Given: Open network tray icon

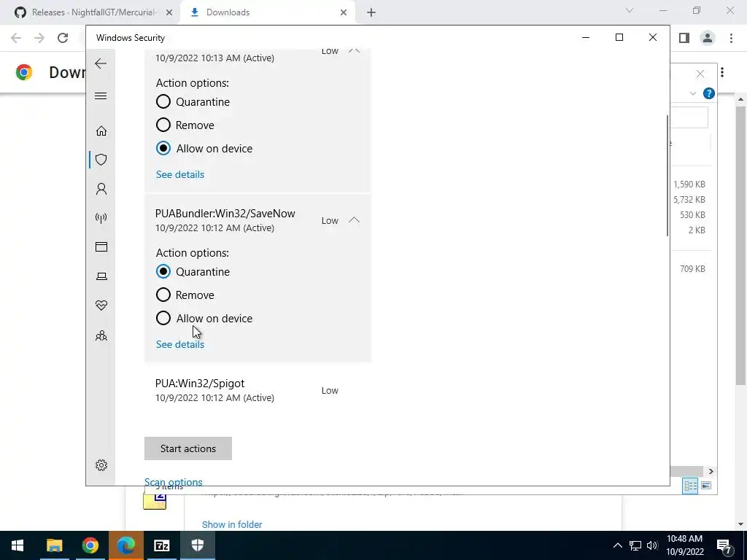Looking at the screenshot, I should click(635, 545).
